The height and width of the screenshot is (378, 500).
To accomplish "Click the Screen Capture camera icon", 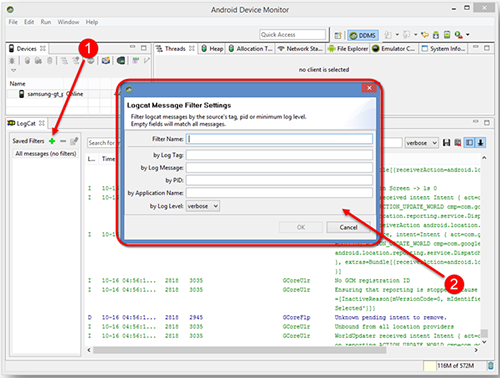I will [x=106, y=61].
